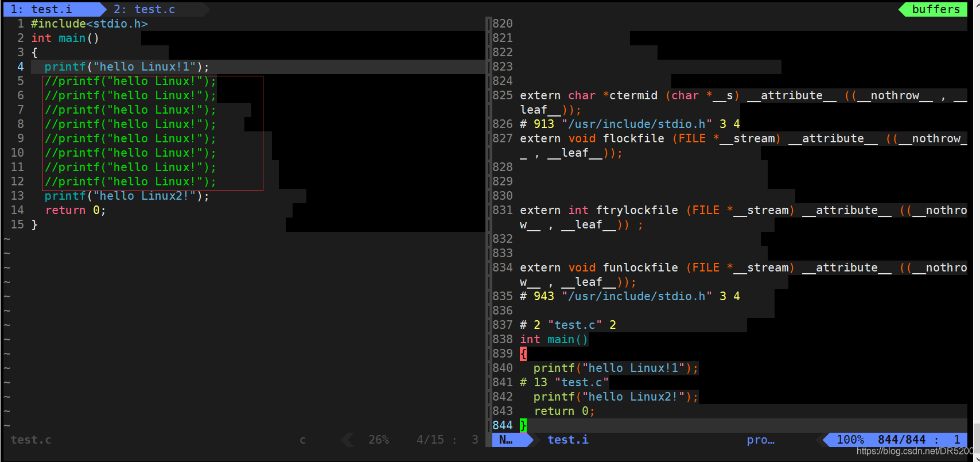Click int main() on line 838

point(554,339)
